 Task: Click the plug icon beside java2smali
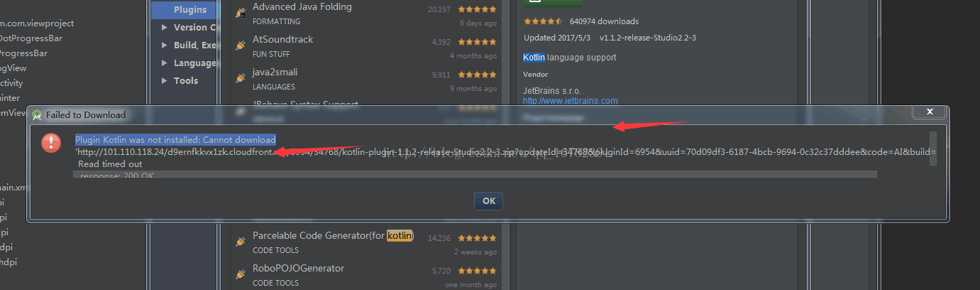point(241,78)
